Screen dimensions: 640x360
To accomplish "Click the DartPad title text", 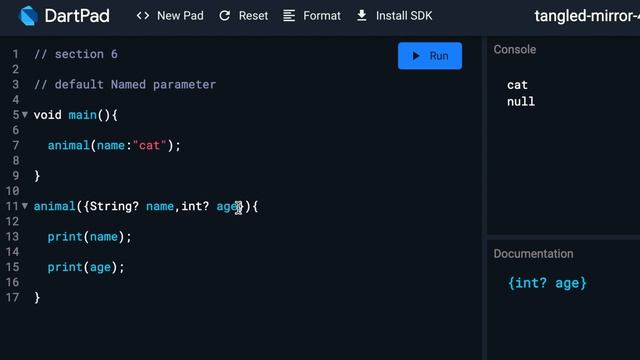I will (77, 16).
